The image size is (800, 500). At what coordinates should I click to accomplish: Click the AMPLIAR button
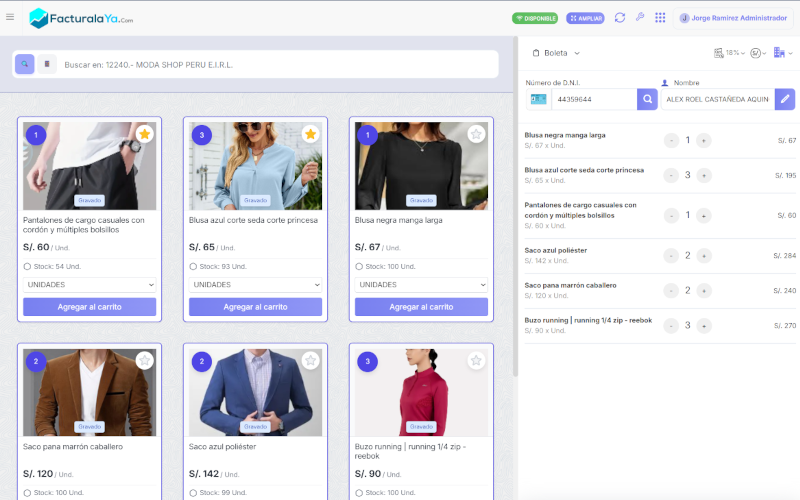[x=585, y=18]
